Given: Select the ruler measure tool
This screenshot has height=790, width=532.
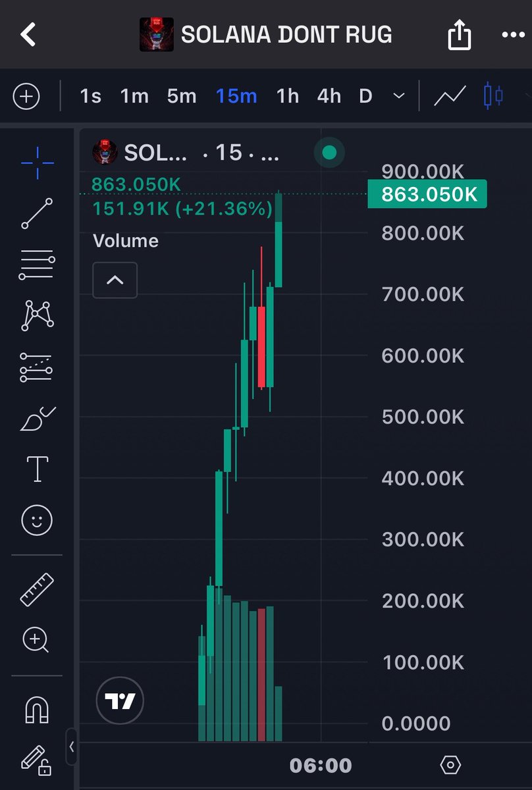Looking at the screenshot, I should pos(38,589).
